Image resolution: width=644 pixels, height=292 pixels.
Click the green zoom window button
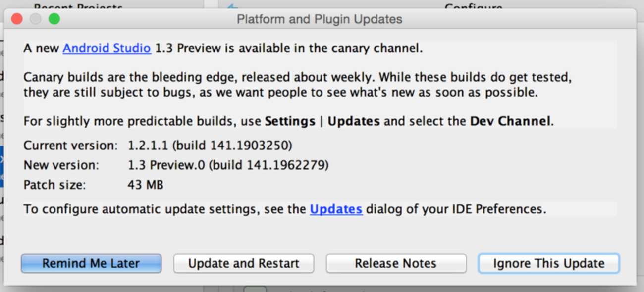(x=54, y=19)
